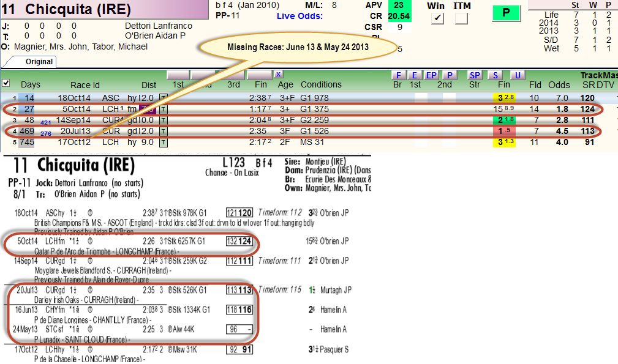The height and width of the screenshot is (364, 618).
Task: Click the green finish cell reading 2 1.8
Action: 505,120
